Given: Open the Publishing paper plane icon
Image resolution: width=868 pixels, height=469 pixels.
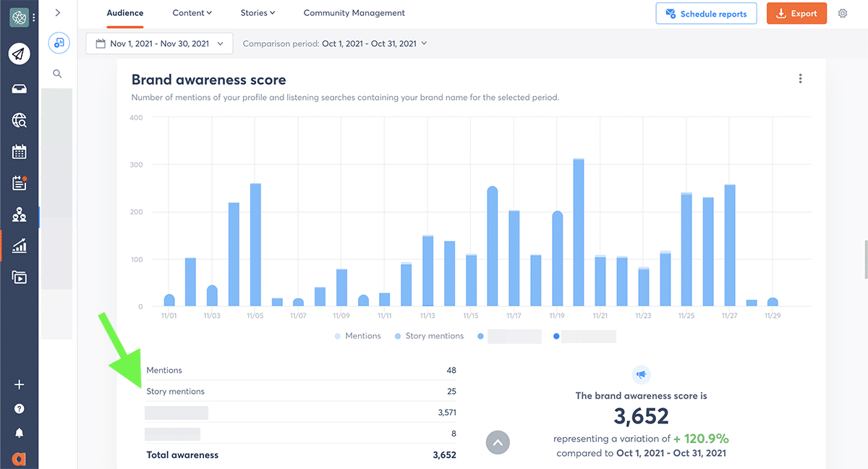Looking at the screenshot, I should click(20, 54).
